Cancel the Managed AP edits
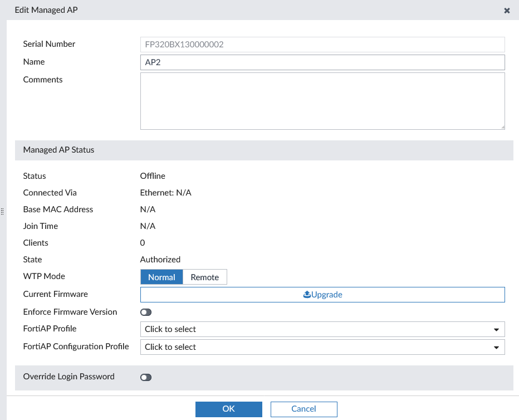Screen dimensions: 519x420 [x=303, y=409]
